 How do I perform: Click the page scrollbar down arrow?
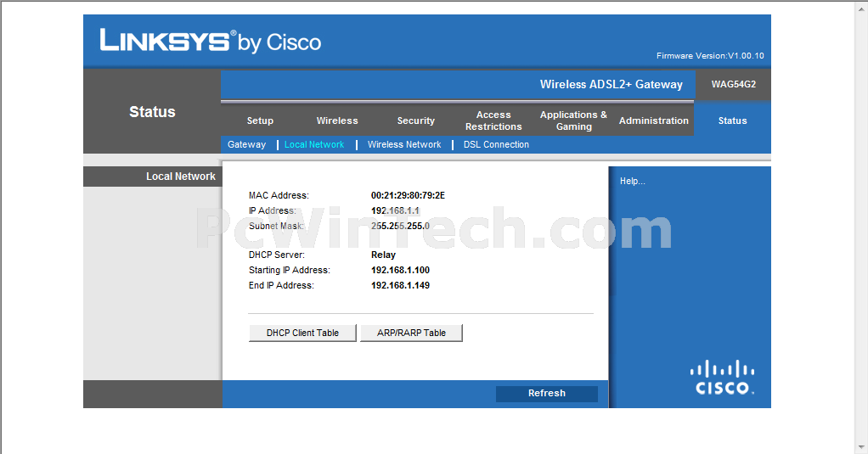[862, 447]
